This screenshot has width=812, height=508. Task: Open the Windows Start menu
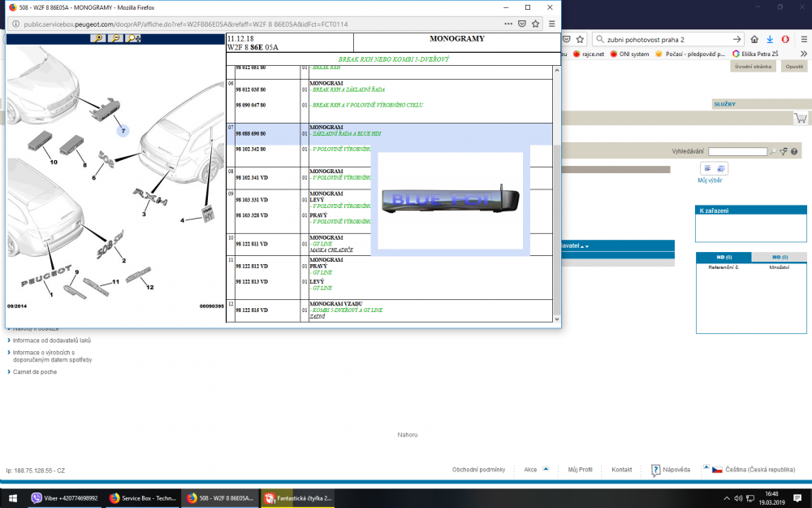(13, 498)
